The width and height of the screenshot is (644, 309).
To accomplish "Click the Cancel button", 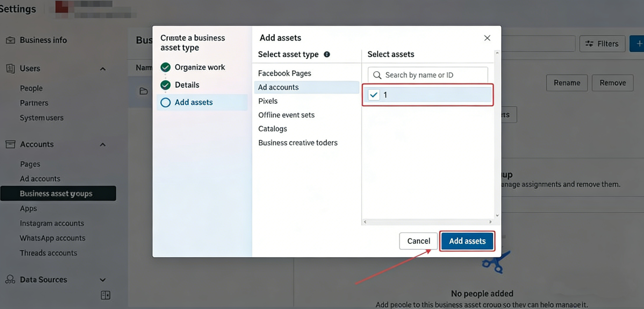I will point(418,241).
